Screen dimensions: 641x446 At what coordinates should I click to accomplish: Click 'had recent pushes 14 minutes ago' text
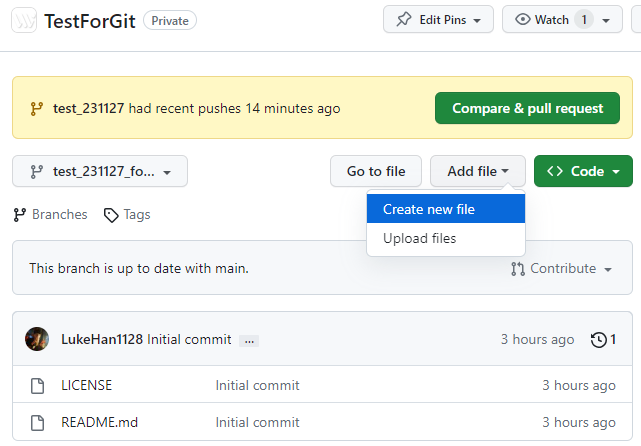pos(234,108)
